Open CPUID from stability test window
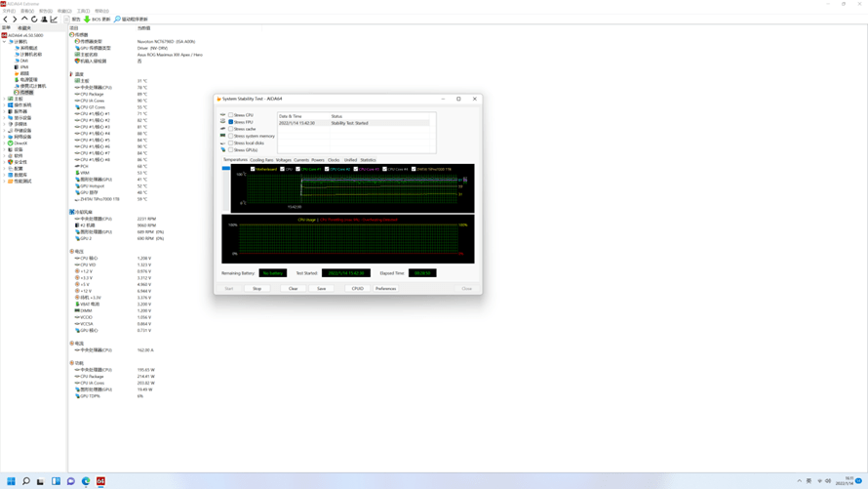The image size is (868, 489). point(358,289)
